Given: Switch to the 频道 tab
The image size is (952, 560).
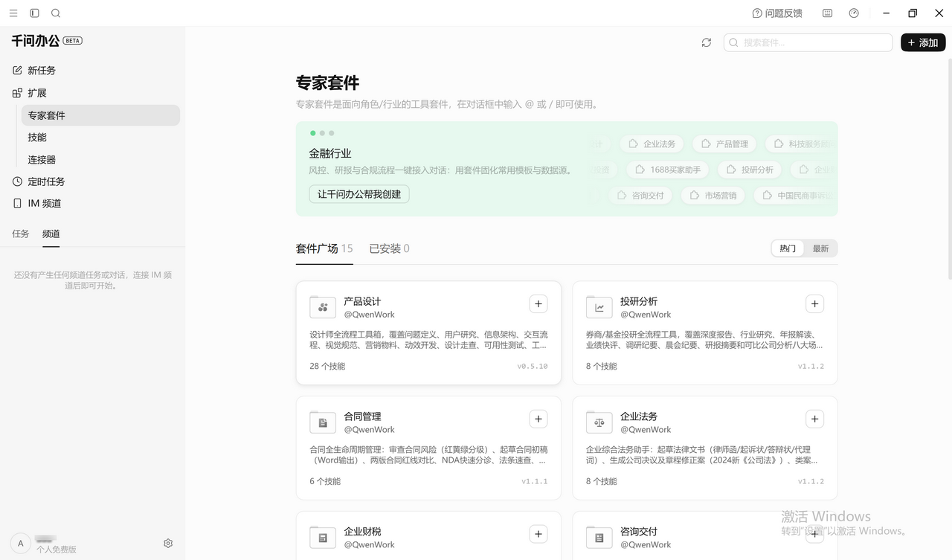Looking at the screenshot, I should 51,234.
